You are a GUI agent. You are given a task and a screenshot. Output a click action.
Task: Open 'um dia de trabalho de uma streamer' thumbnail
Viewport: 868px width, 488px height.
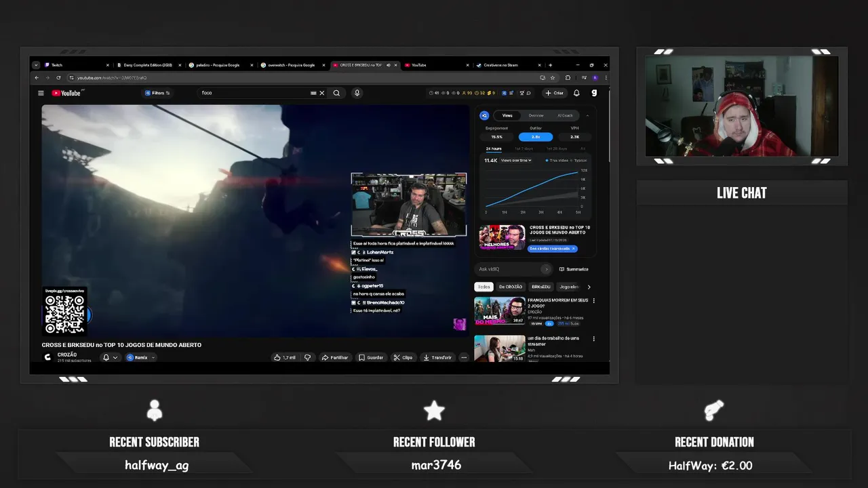click(x=500, y=348)
